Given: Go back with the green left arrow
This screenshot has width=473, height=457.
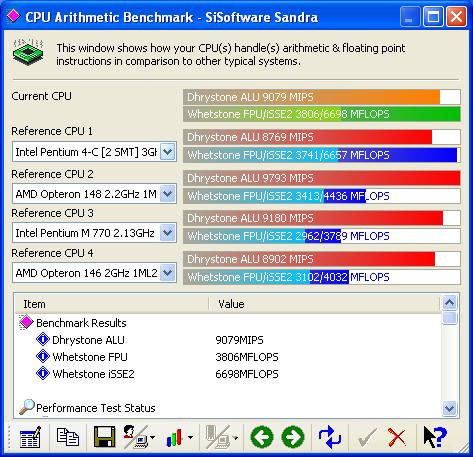Looking at the screenshot, I should [262, 437].
